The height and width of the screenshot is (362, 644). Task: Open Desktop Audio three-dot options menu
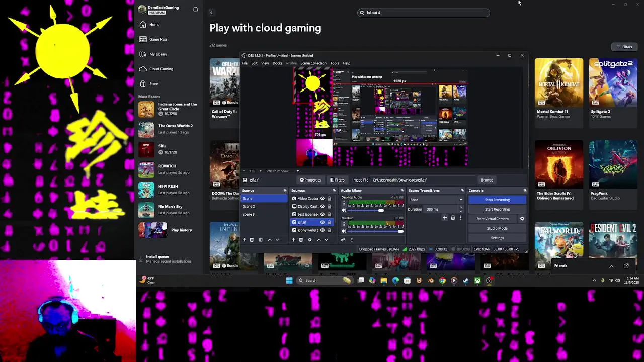344,203
